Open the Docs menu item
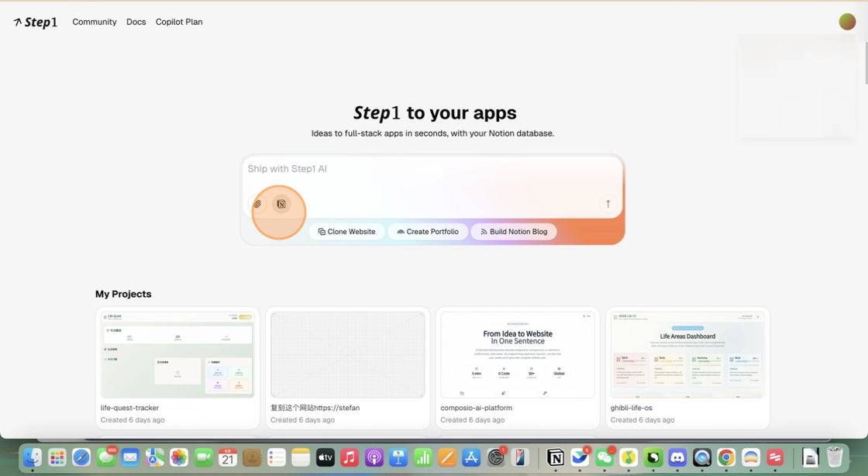Screen dimensions: 868x476 click(136, 22)
